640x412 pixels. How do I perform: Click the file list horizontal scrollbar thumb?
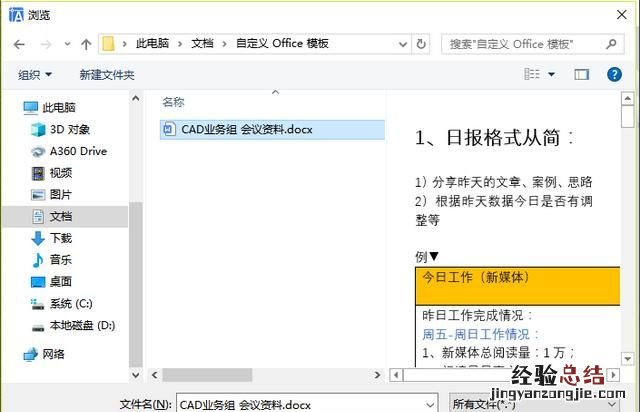tap(207, 374)
